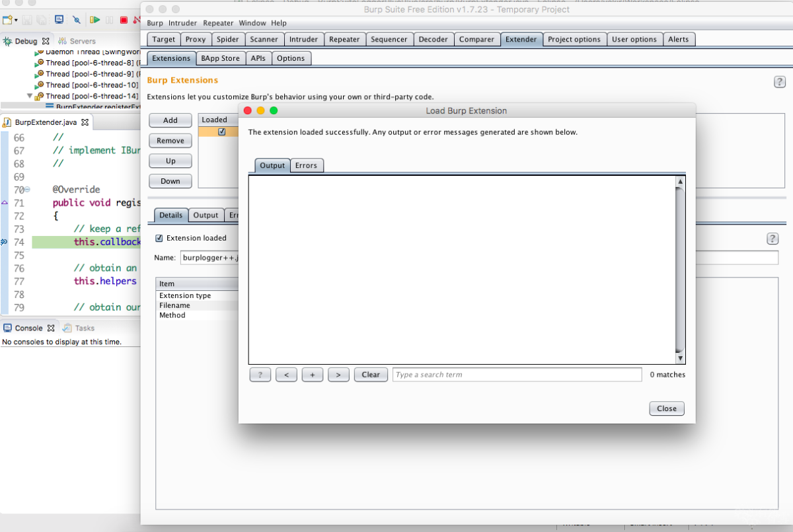793x532 pixels.
Task: Click the red Terminate debug icon
Action: click(124, 20)
